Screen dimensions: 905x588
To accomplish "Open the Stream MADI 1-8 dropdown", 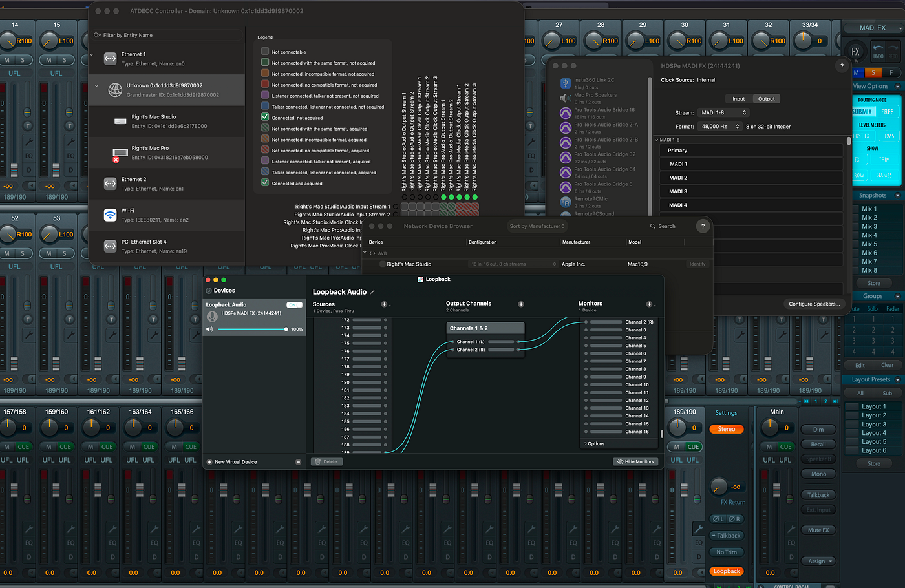I will coord(723,112).
